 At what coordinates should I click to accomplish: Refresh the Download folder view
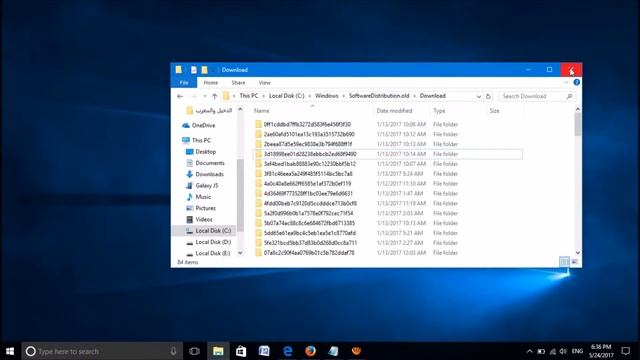pyautogui.click(x=488, y=96)
